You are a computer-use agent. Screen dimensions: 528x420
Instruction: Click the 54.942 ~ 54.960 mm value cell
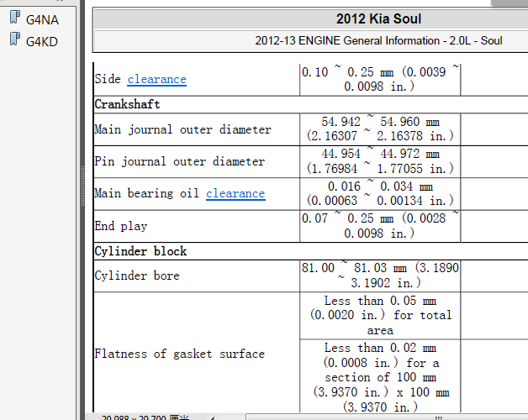(380, 129)
